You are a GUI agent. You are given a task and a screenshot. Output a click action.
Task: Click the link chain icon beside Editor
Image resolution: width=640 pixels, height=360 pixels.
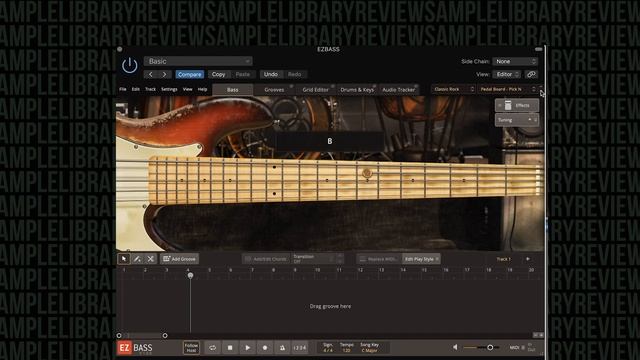[x=531, y=74]
